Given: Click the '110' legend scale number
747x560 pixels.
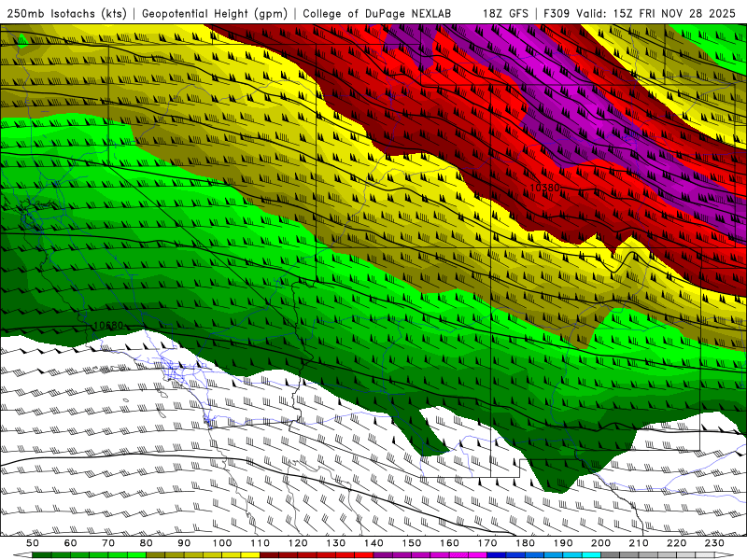Looking at the screenshot, I should coord(261,543).
